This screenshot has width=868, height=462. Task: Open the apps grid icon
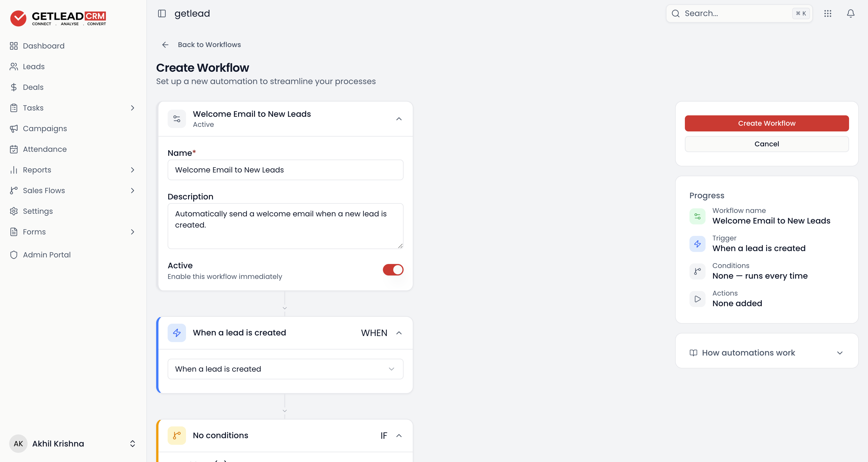point(828,13)
